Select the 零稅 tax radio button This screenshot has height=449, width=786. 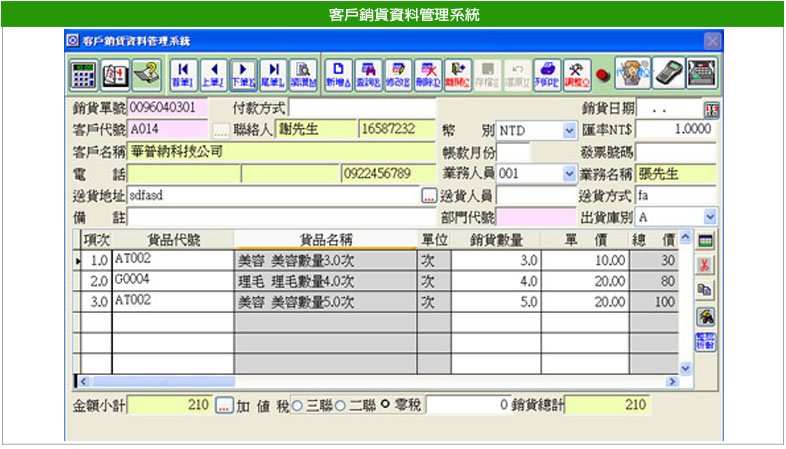click(385, 406)
